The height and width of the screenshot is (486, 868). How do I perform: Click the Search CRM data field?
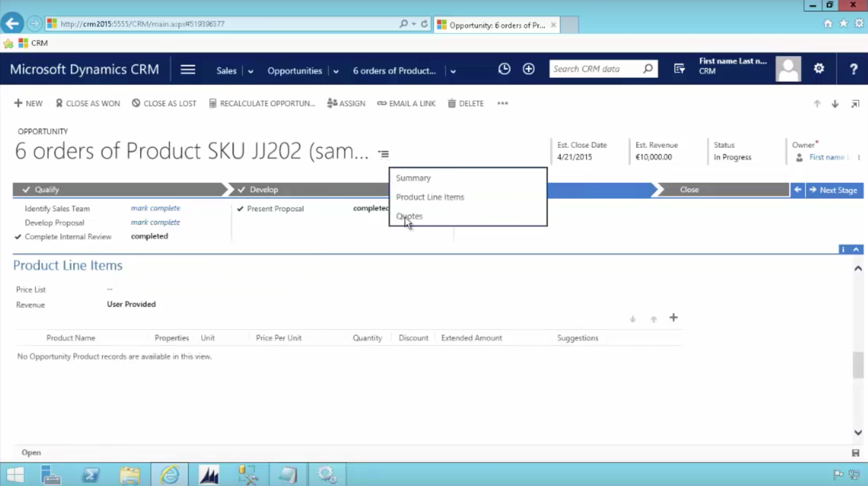point(596,69)
